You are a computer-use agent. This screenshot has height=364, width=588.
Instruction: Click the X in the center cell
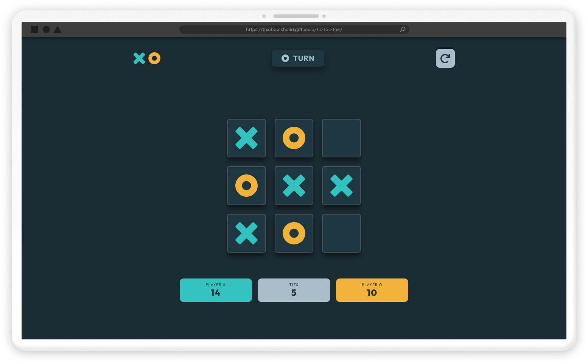294,185
